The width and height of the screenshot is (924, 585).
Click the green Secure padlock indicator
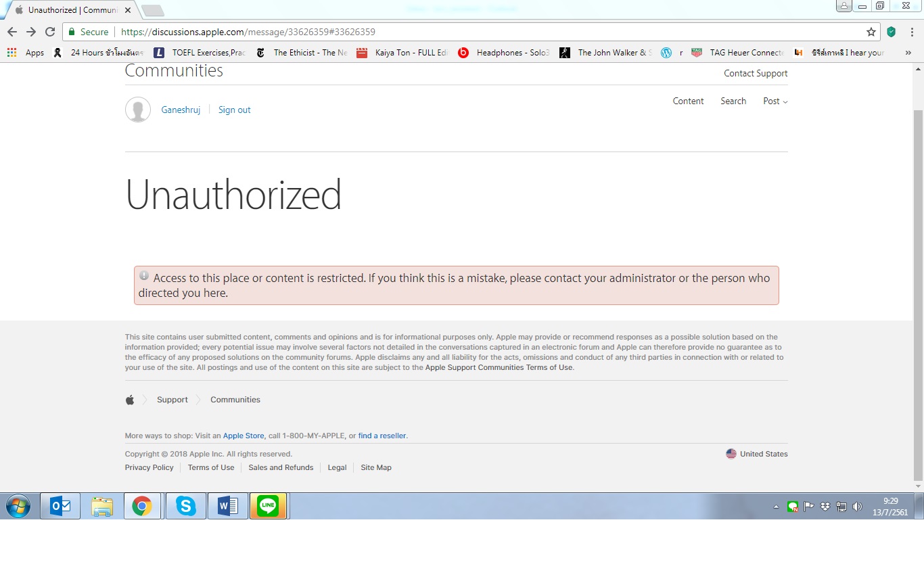[89, 32]
